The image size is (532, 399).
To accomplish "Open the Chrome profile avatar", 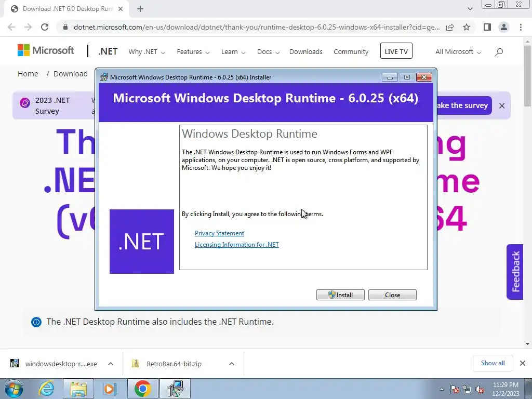I will [x=504, y=27].
